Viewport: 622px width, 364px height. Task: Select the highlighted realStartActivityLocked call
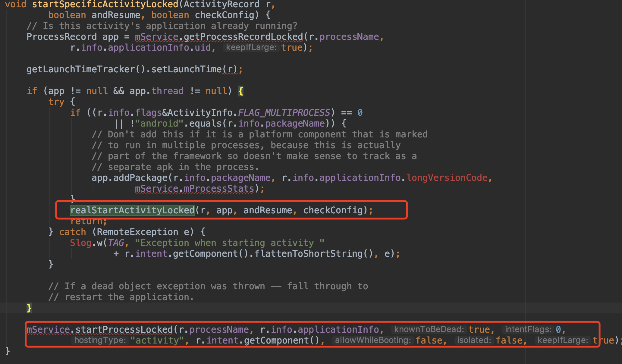point(132,210)
